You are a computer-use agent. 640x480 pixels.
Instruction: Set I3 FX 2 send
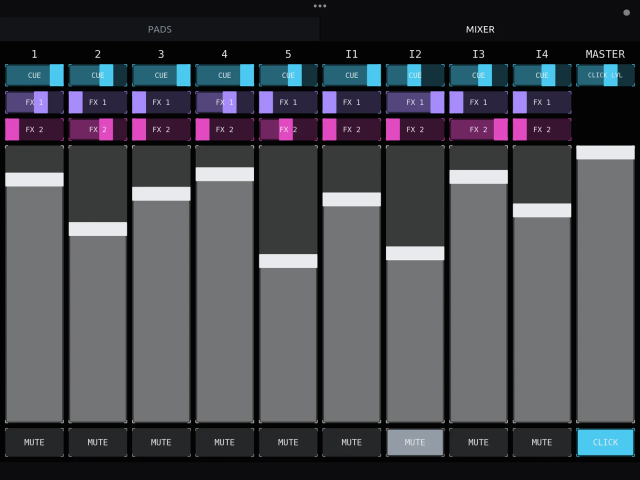(x=478, y=129)
